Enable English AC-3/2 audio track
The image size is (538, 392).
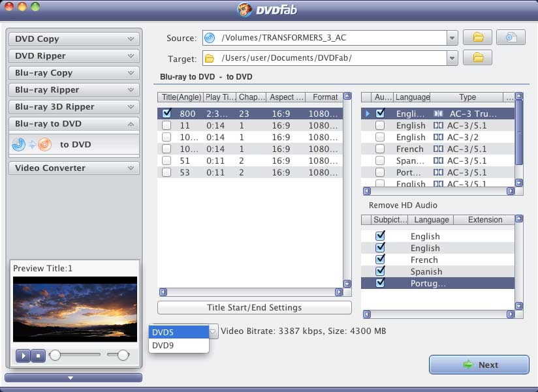click(x=380, y=137)
